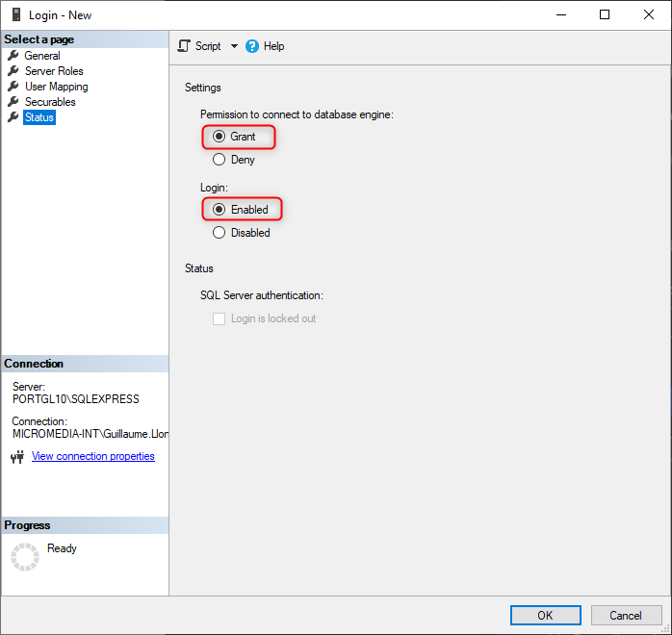Click the wrench icon beside Server Roles
The width and height of the screenshot is (672, 635).
[13, 71]
